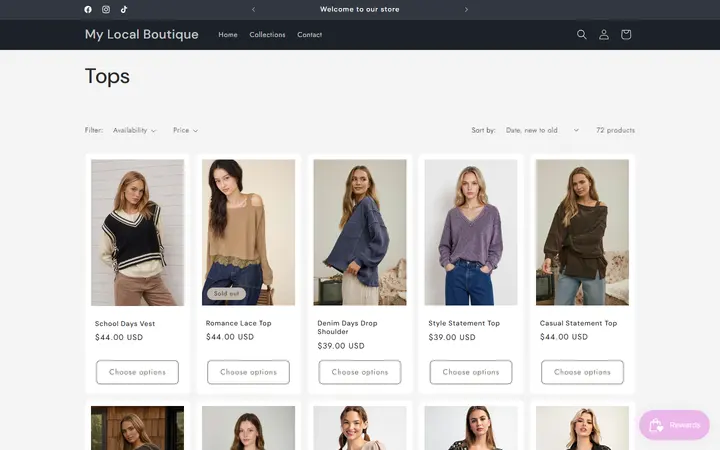The width and height of the screenshot is (720, 450).
Task: Choose options for Casual Statement Top
Action: click(582, 372)
